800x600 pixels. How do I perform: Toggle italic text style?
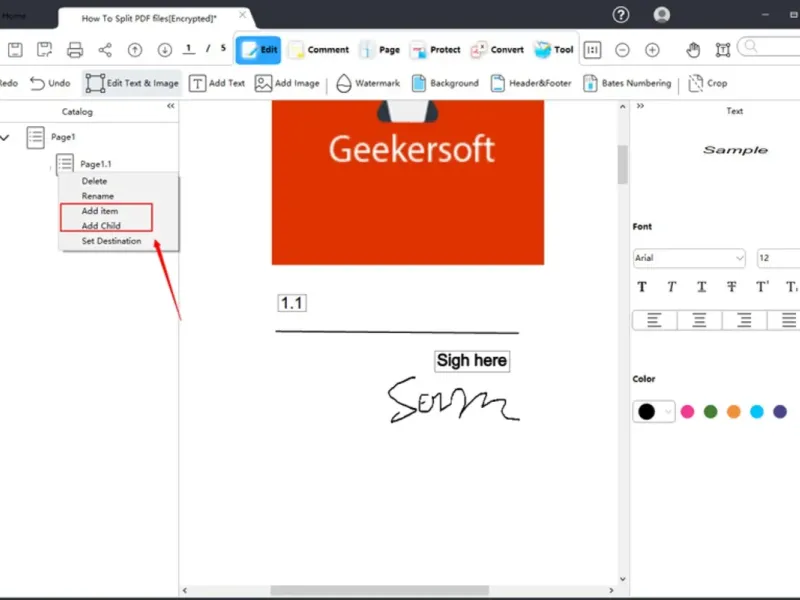[x=671, y=287]
